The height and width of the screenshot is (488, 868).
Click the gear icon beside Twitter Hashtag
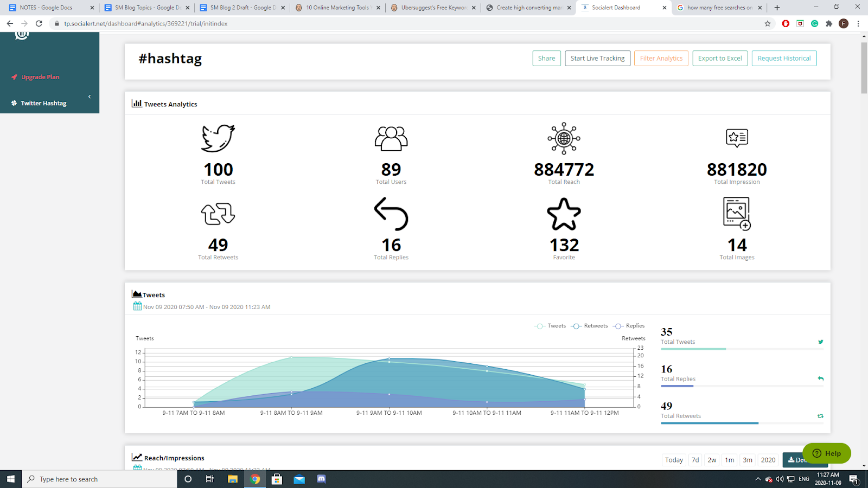[x=14, y=103]
